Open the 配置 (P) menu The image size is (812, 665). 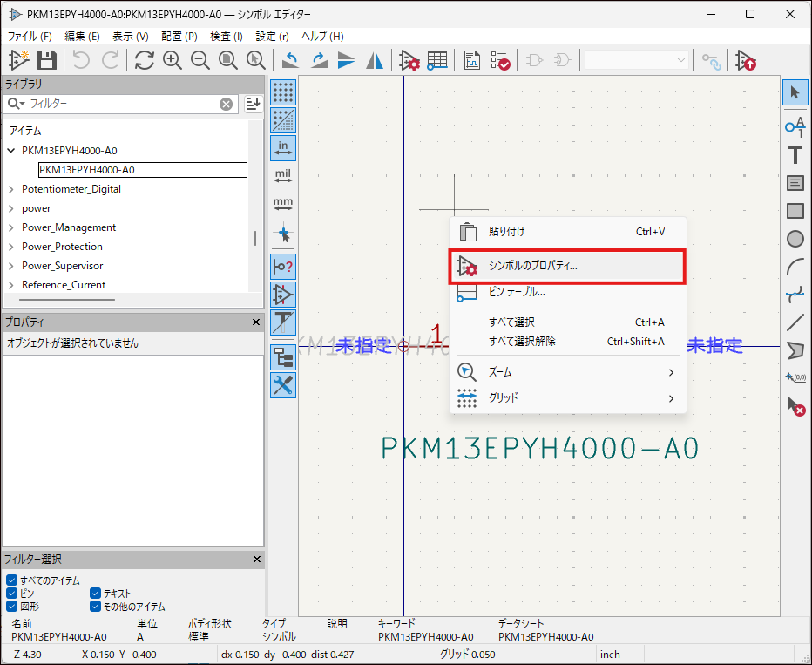pyautogui.click(x=179, y=37)
